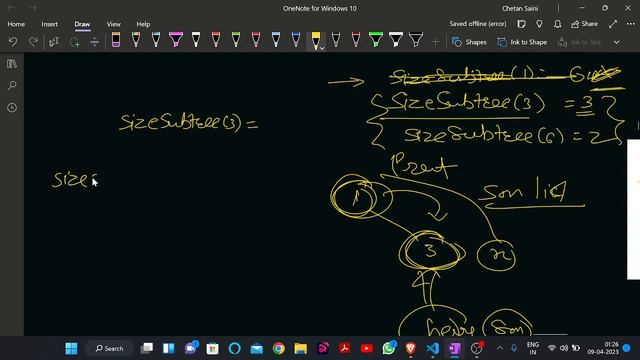Pick the black highlighter at the end
This screenshot has width=640, height=360.
tap(416, 40)
